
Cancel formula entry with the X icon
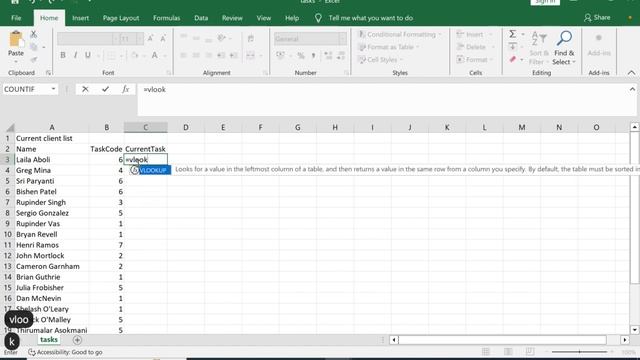(85, 89)
